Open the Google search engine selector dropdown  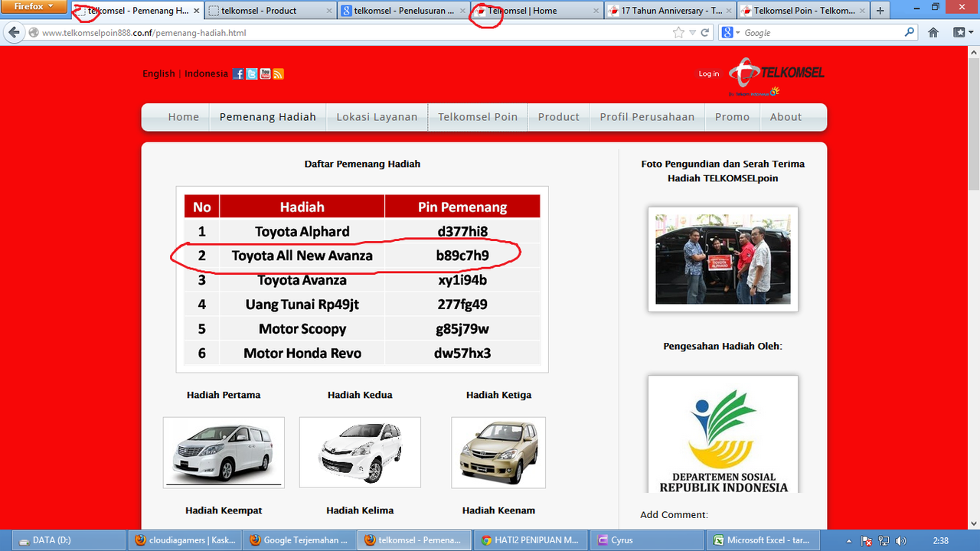(731, 33)
